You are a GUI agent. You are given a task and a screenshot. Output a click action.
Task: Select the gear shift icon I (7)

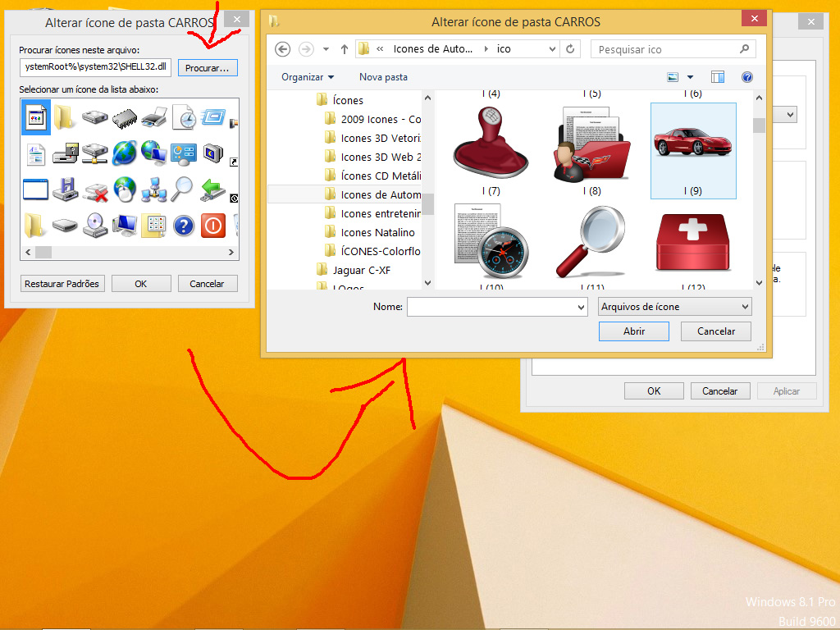pos(491,151)
